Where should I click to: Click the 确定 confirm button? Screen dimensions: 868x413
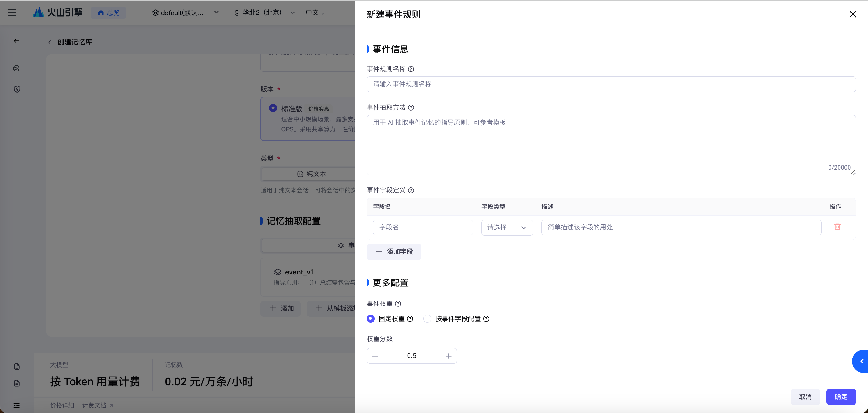click(x=840, y=396)
